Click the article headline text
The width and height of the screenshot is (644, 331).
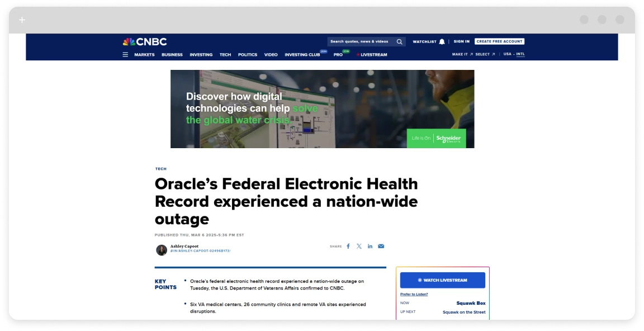[286, 201]
